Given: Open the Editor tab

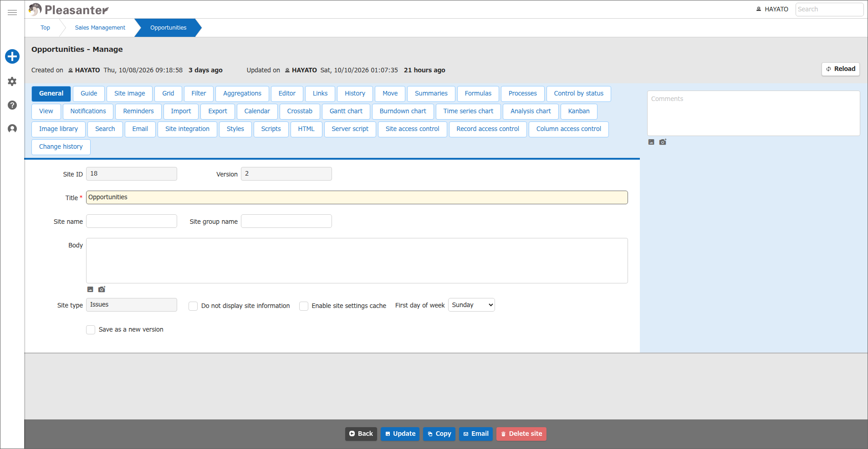Looking at the screenshot, I should pyautogui.click(x=287, y=94).
